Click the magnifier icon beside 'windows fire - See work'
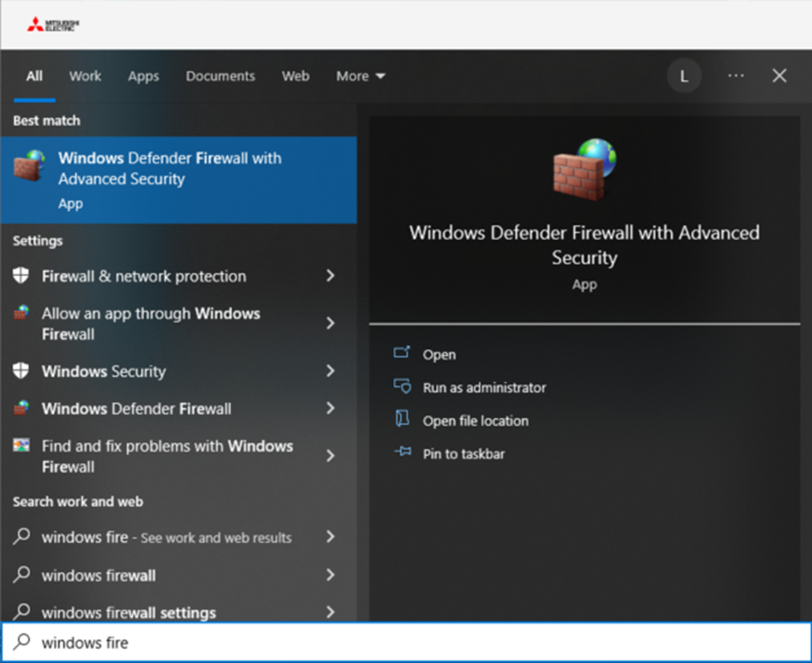 click(22, 537)
